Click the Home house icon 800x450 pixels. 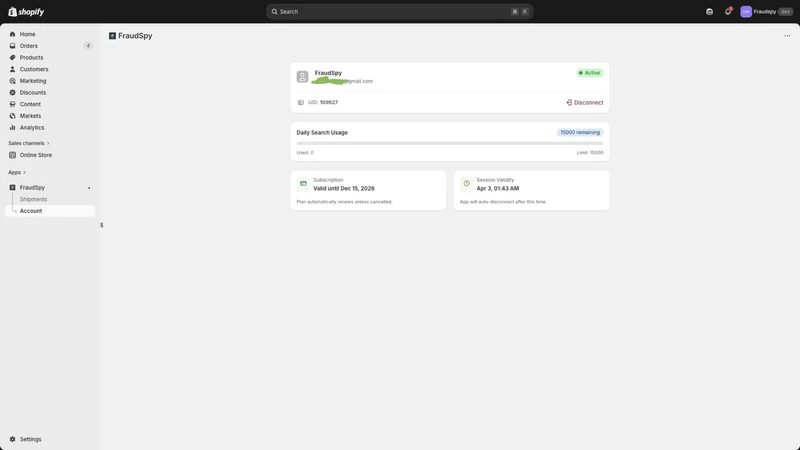click(13, 34)
